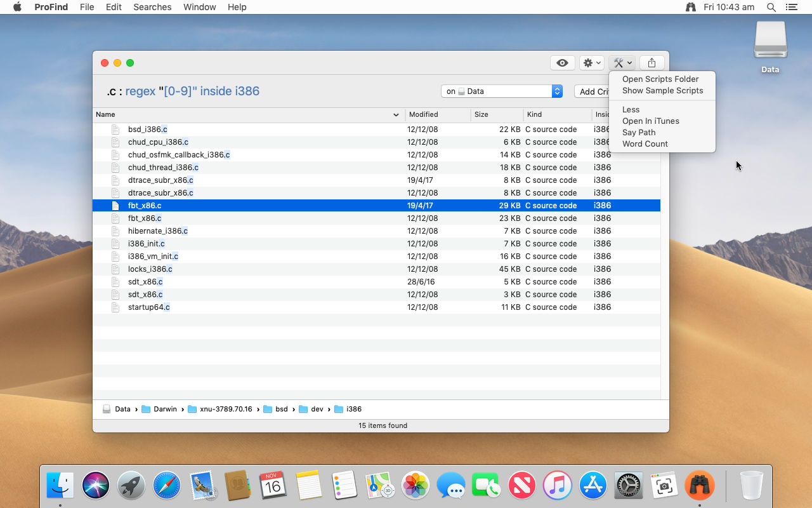The height and width of the screenshot is (508, 812).
Task: Select file locks_i386.c
Action: [x=376, y=269]
